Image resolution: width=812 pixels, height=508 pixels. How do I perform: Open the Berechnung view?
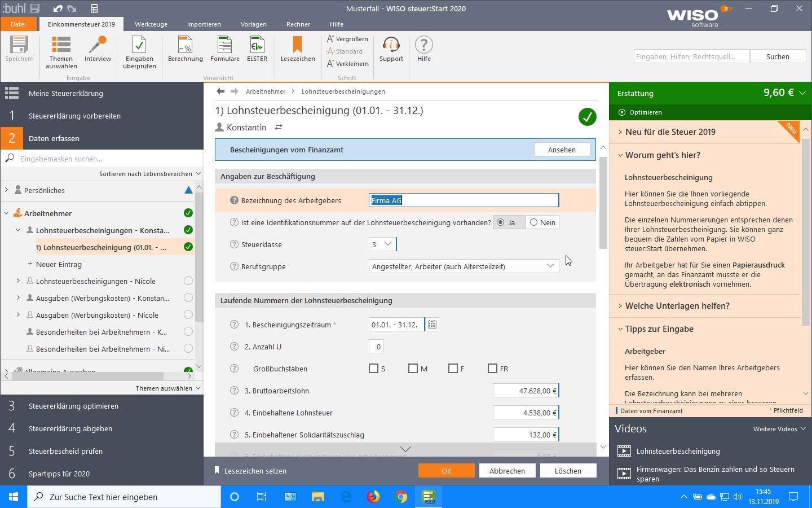(x=185, y=49)
